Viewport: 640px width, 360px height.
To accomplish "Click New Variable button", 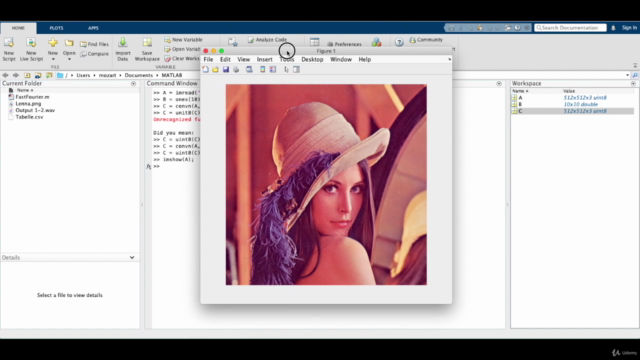I will (183, 40).
